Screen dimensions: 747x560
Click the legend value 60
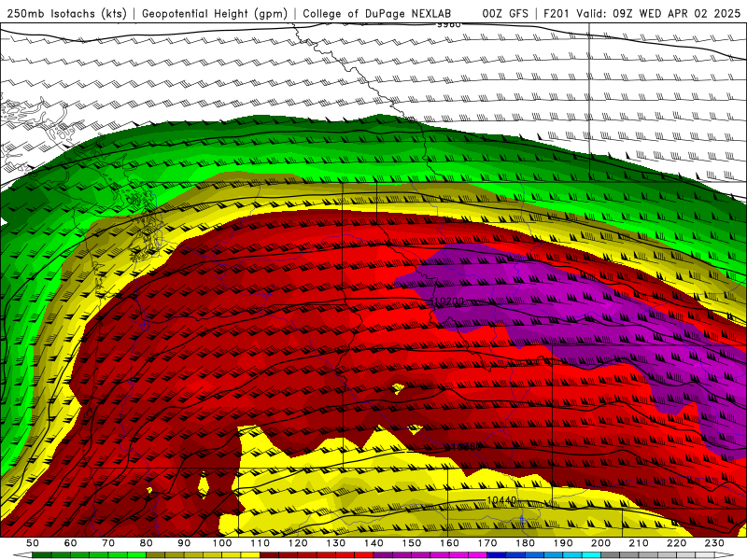coord(70,543)
